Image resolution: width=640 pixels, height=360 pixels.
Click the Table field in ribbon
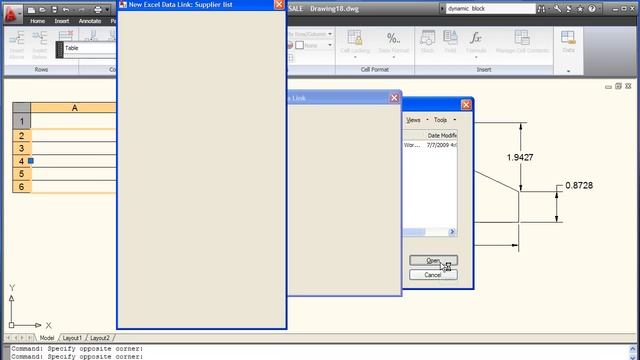click(x=90, y=48)
